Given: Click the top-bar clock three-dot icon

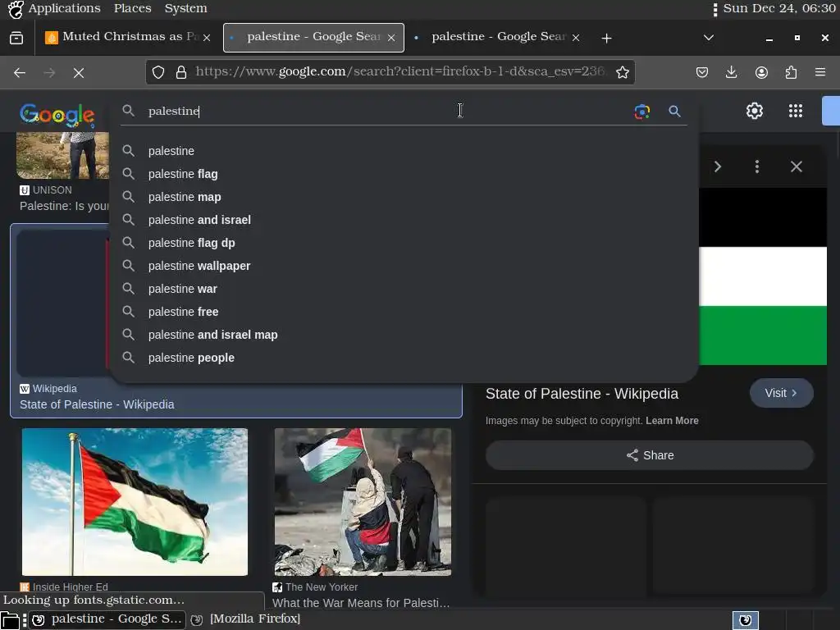Looking at the screenshot, I should point(715,9).
